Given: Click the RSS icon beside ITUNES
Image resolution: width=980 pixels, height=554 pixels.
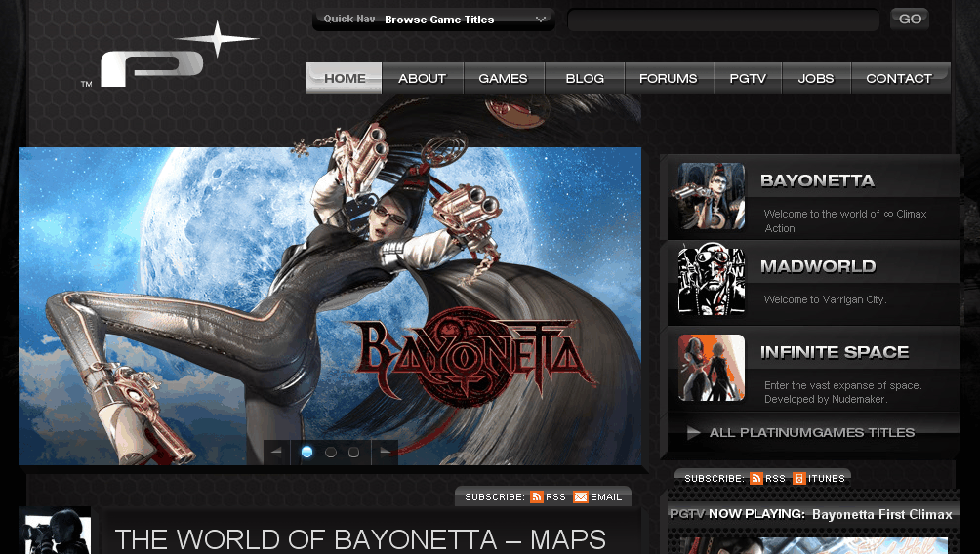Looking at the screenshot, I should (x=756, y=479).
